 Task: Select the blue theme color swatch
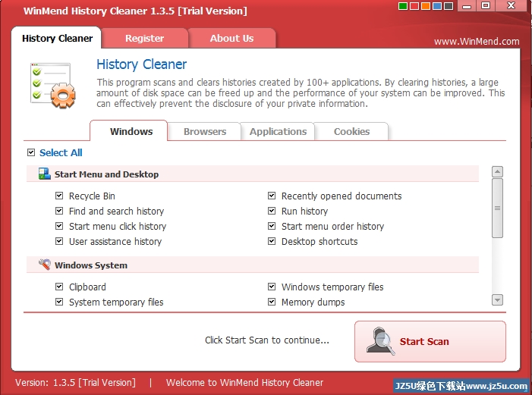point(437,6)
